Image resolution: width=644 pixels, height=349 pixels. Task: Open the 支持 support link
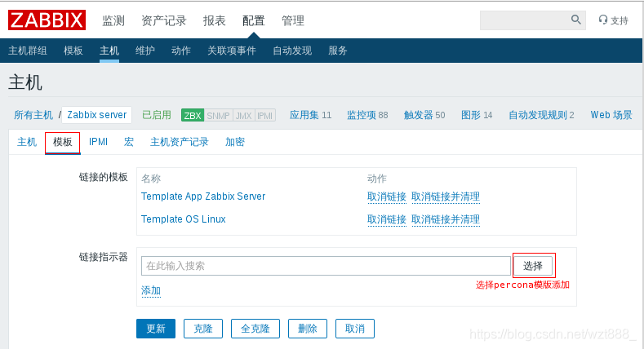click(614, 20)
